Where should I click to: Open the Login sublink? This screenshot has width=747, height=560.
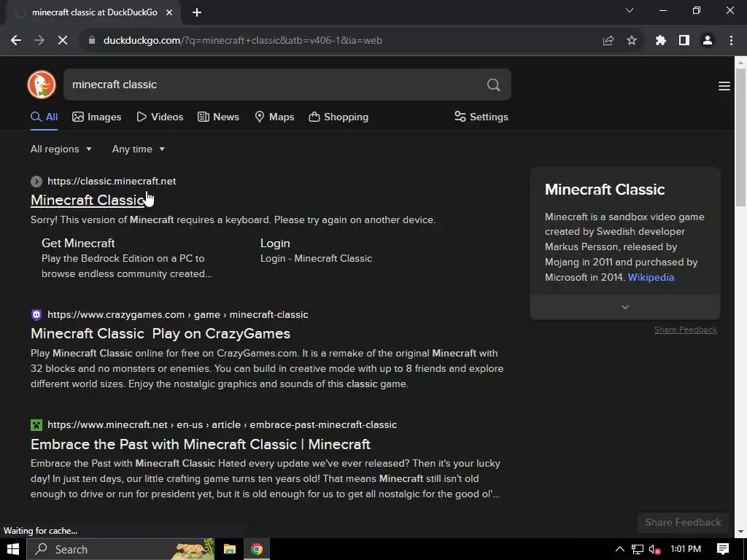click(x=275, y=244)
